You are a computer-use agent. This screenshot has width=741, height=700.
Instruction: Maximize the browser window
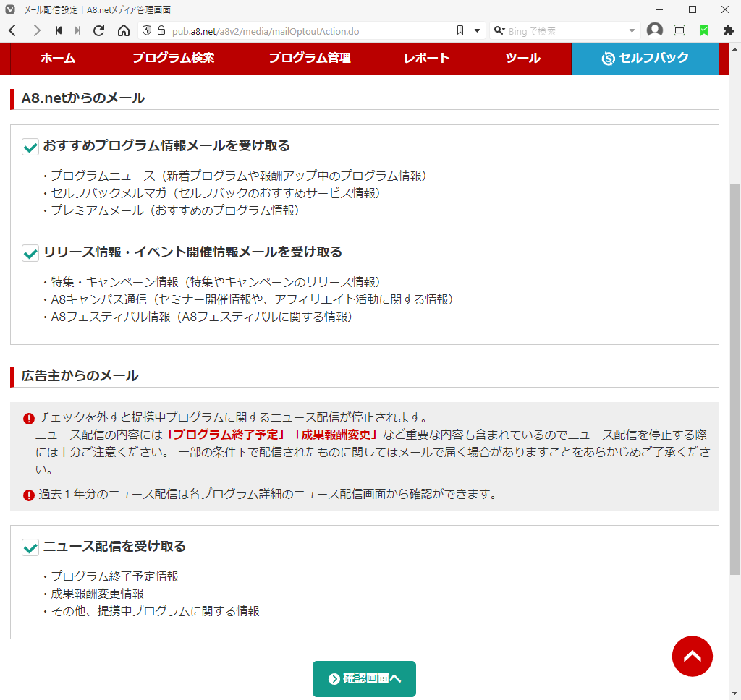(x=693, y=9)
